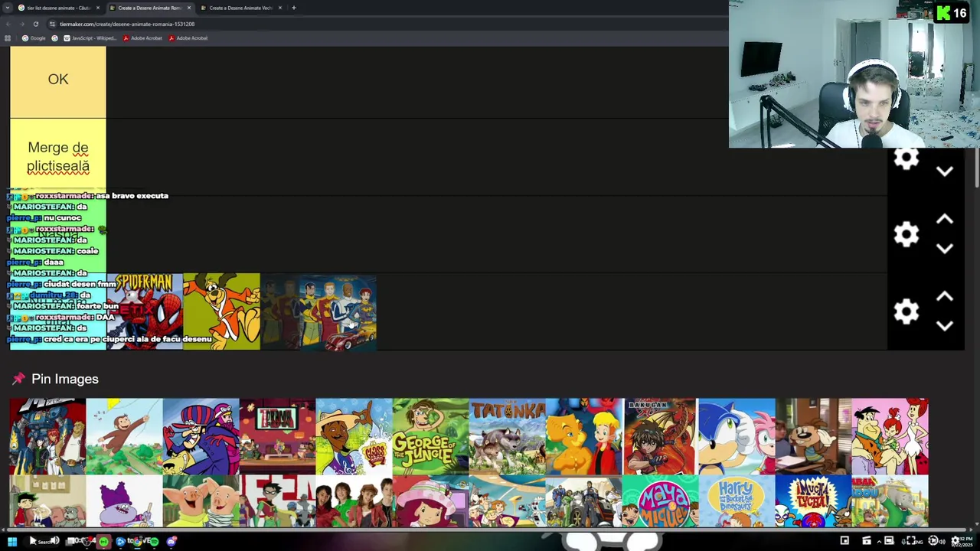Pick the Dick Dastardly purple-hat villain image

tap(201, 436)
